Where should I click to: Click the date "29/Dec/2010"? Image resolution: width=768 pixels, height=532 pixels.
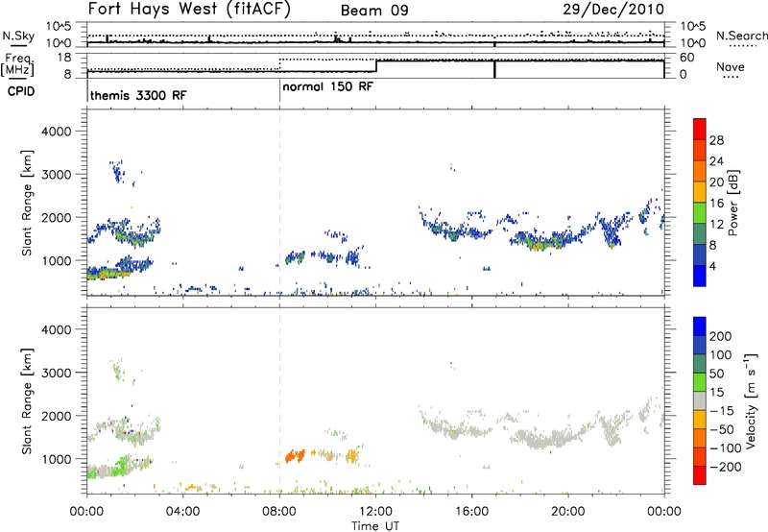(613, 9)
